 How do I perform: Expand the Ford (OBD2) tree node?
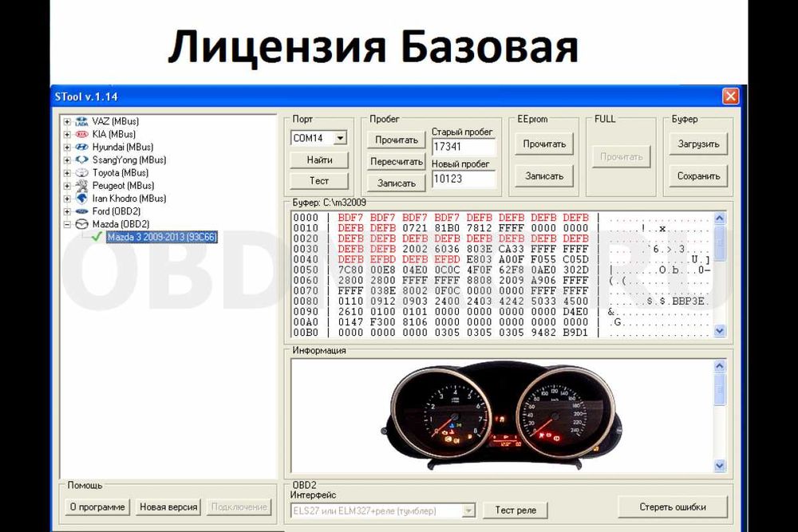(67, 211)
